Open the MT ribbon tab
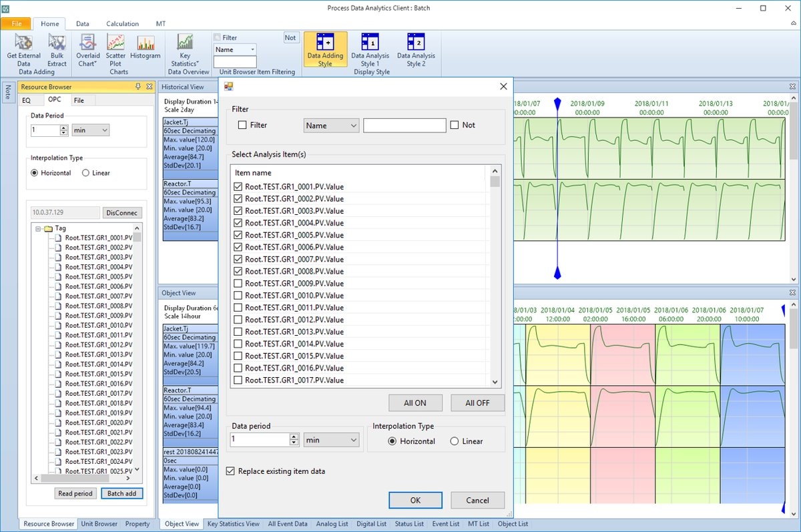 pyautogui.click(x=161, y=23)
